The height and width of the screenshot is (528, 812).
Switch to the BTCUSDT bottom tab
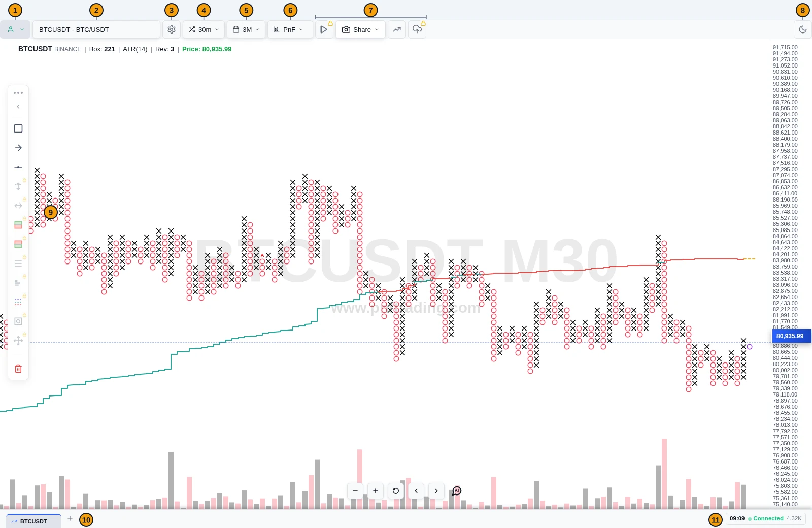pyautogui.click(x=33, y=521)
